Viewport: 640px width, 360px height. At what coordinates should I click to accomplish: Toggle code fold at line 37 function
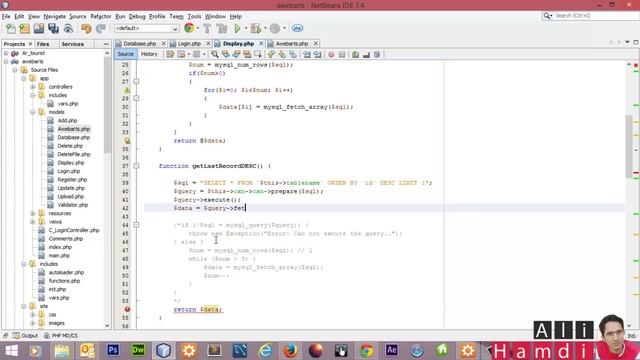(136, 166)
